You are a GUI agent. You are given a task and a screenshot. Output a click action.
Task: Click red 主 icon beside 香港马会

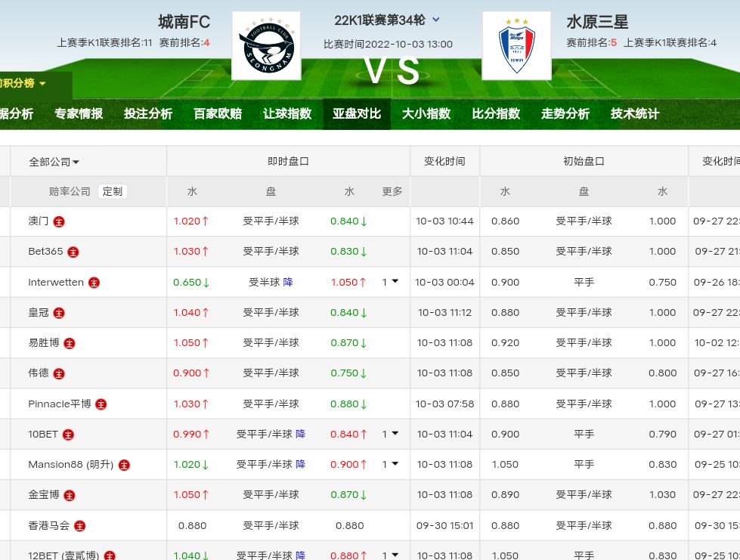click(x=79, y=526)
